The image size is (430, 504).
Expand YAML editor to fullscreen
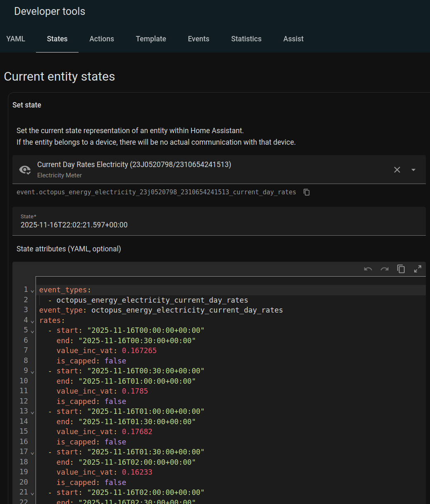(418, 269)
